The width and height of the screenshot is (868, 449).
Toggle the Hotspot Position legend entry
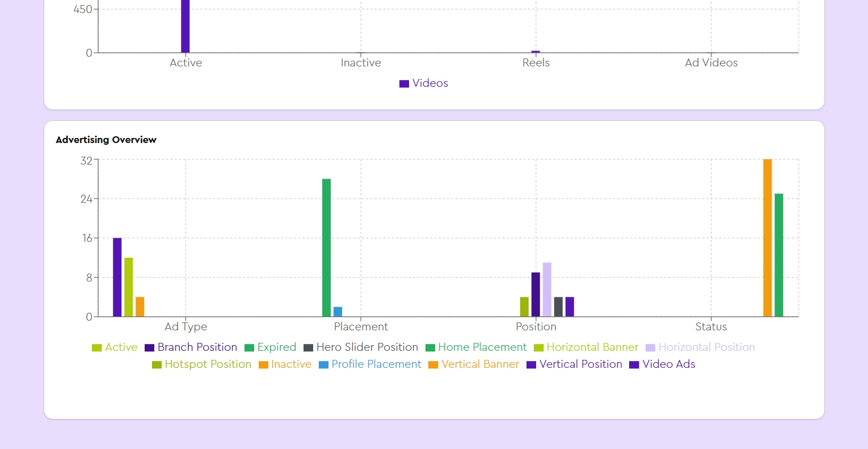click(201, 364)
